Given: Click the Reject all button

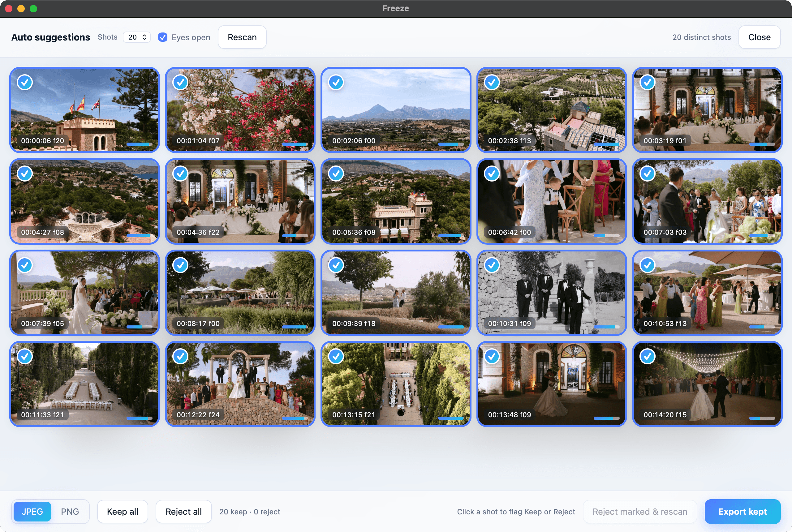Looking at the screenshot, I should [x=183, y=512].
